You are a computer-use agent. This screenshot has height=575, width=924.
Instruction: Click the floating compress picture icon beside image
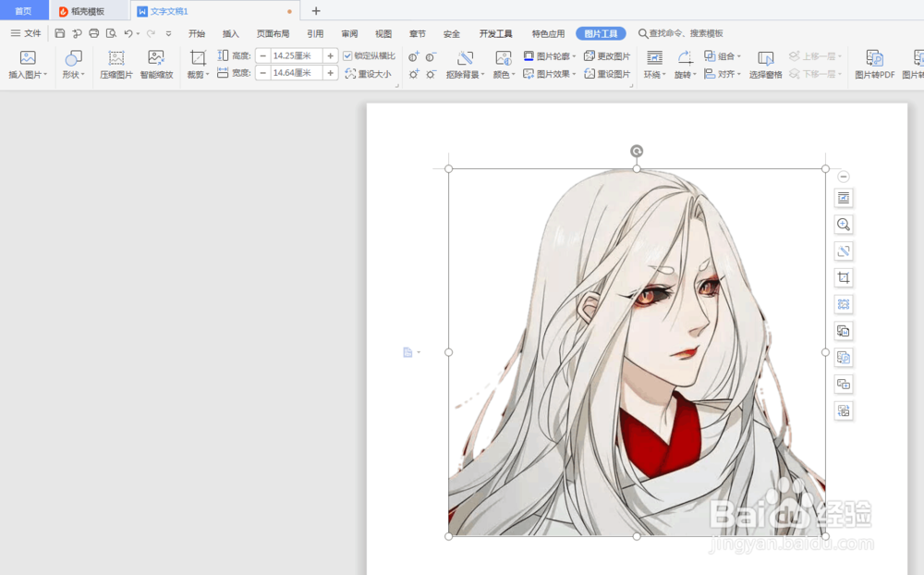(844, 304)
